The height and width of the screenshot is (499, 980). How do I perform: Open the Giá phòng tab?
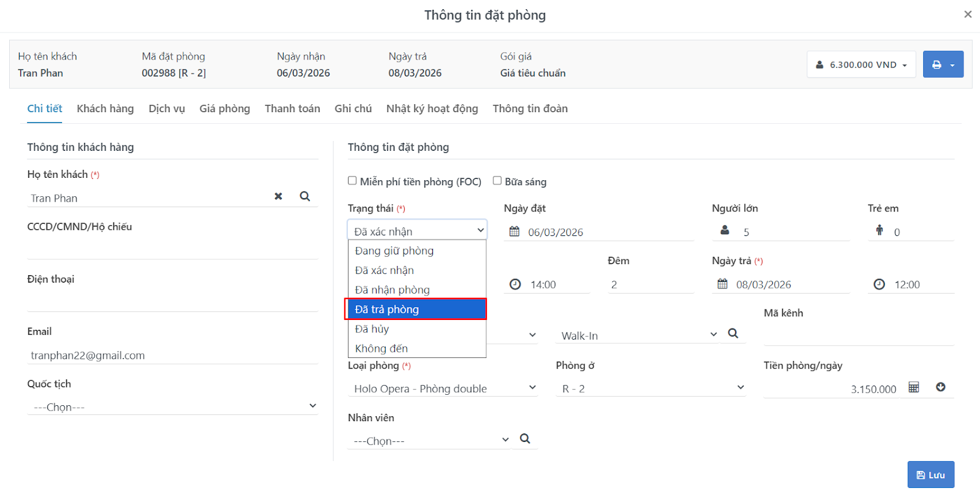click(x=225, y=109)
